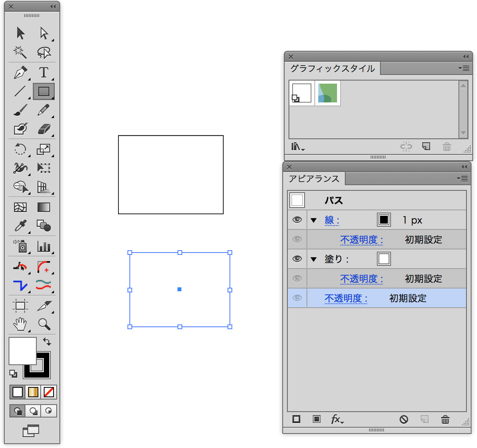Select the Eyedropper tool

point(20,226)
